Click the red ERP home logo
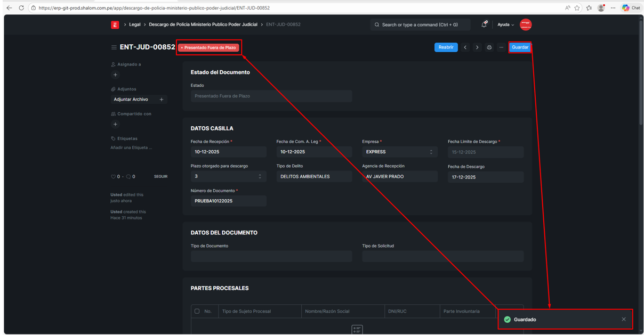The width and height of the screenshot is (644, 335). [115, 24]
